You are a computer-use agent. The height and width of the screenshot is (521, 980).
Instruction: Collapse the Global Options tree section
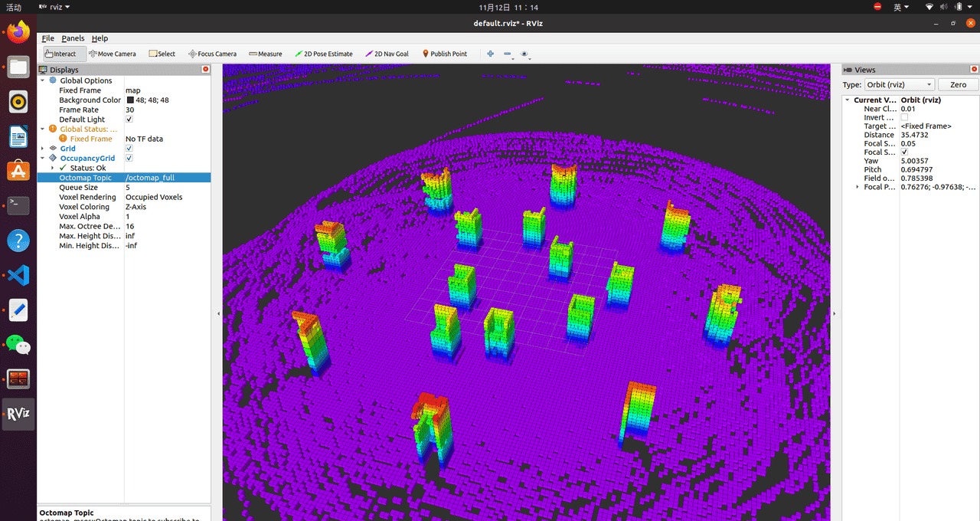(43, 80)
